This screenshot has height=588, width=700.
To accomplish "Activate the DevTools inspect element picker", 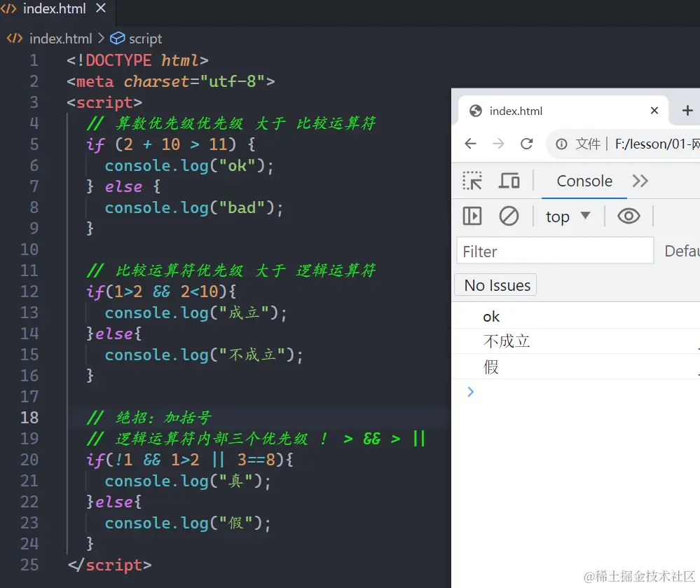I will (472, 181).
